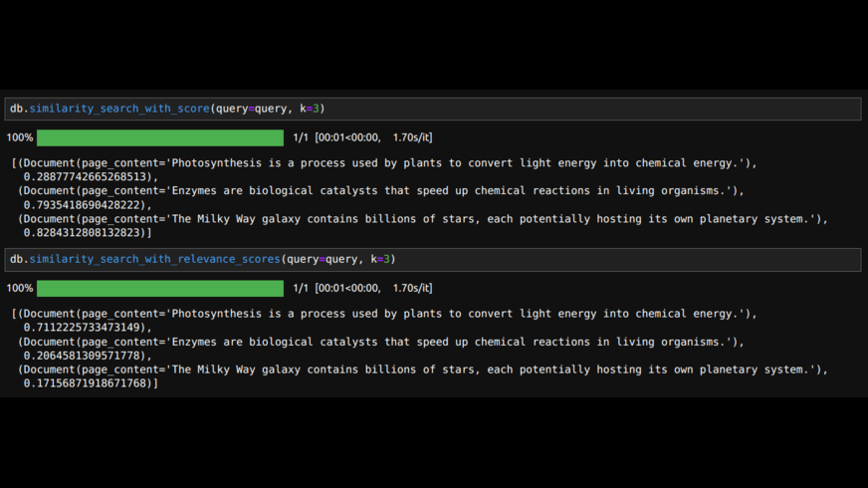This screenshot has height=488, width=868.
Task: Click the Photosynthesis document line in first output
Action: (383, 163)
